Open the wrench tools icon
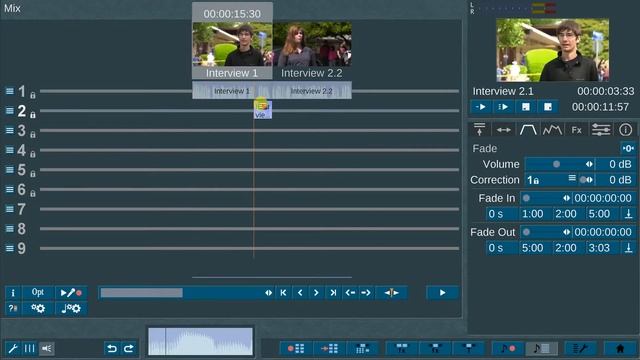The height and width of the screenshot is (360, 640). (13, 348)
